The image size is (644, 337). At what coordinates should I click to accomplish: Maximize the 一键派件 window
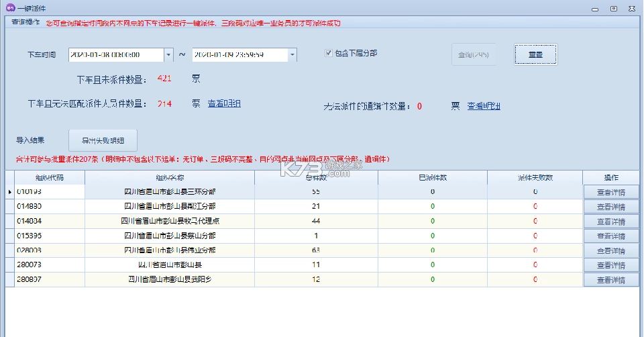point(613,8)
